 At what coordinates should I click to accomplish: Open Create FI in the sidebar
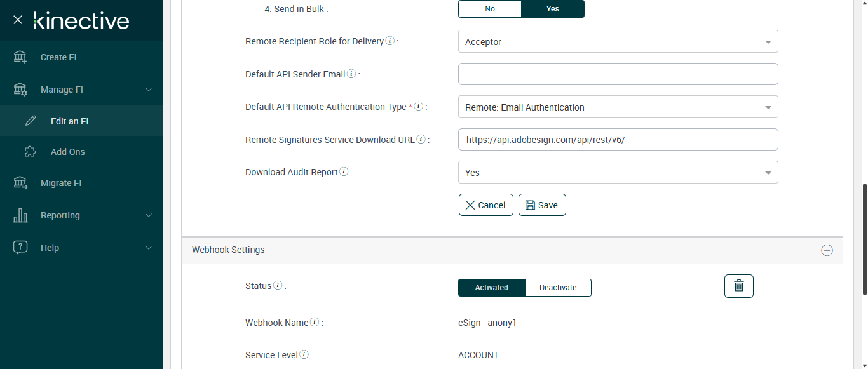(58, 57)
